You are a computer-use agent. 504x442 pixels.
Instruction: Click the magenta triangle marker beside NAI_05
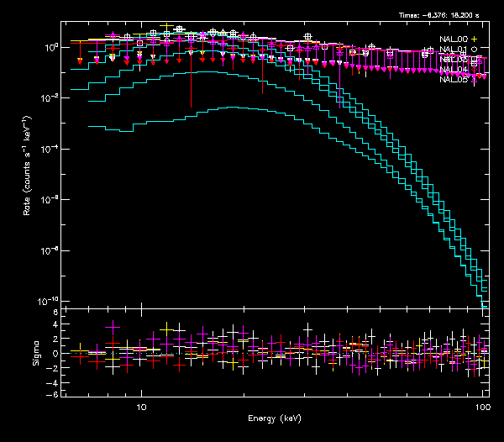click(475, 80)
